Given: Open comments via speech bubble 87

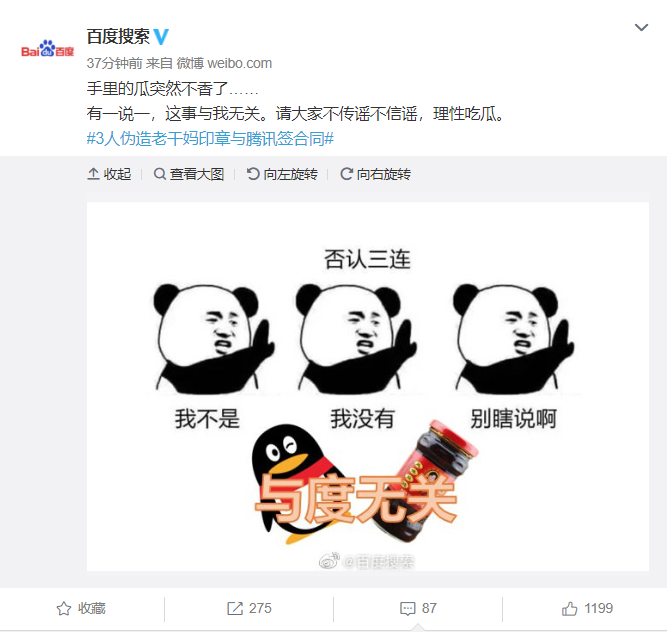Looking at the screenshot, I should pyautogui.click(x=418, y=609).
